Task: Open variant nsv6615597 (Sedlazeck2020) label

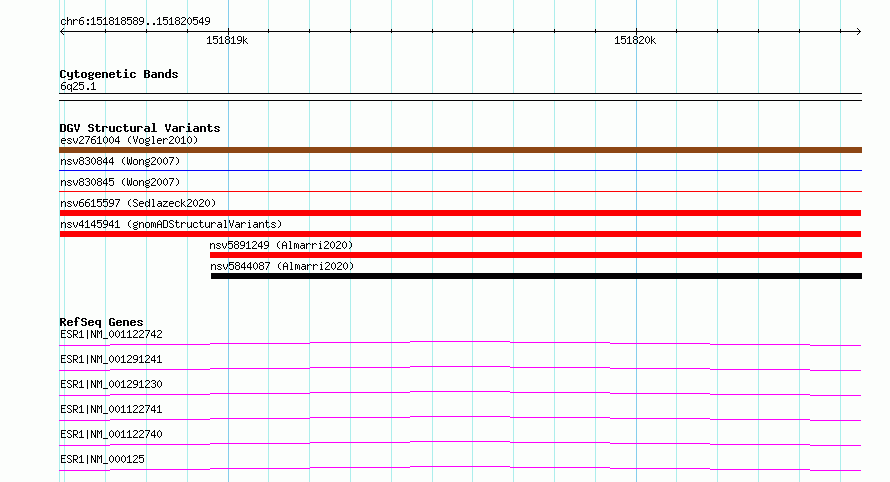Action: pos(138,203)
